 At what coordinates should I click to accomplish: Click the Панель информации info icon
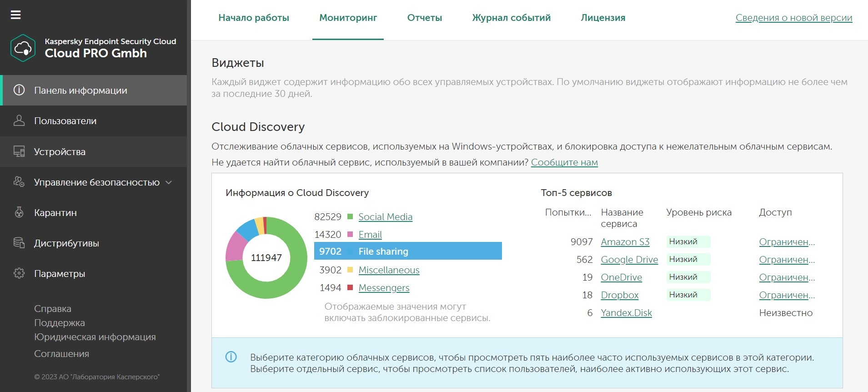click(19, 90)
